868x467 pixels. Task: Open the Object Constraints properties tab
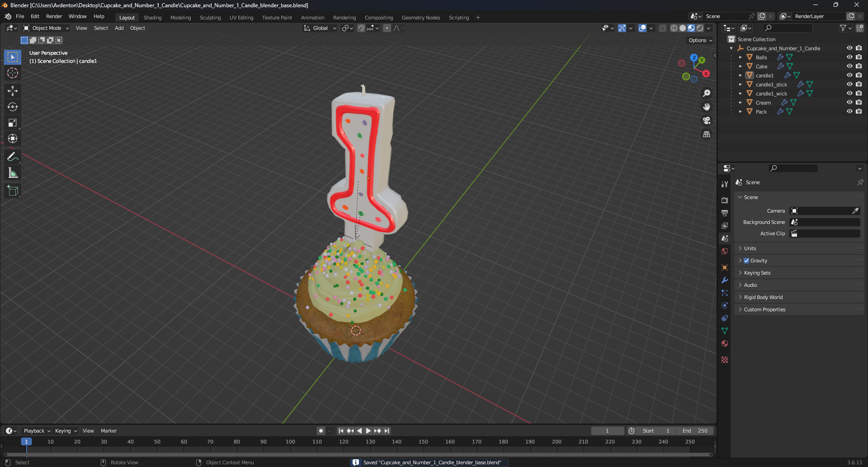725,318
